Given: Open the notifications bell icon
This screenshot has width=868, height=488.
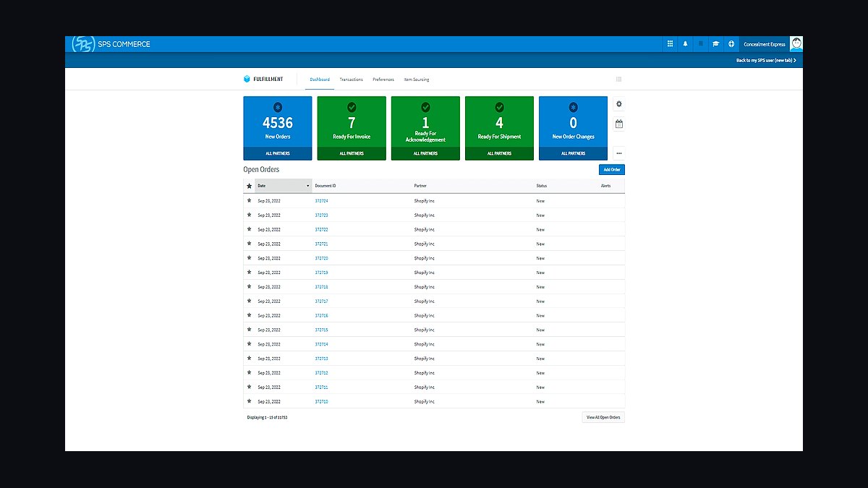Looking at the screenshot, I should click(685, 44).
